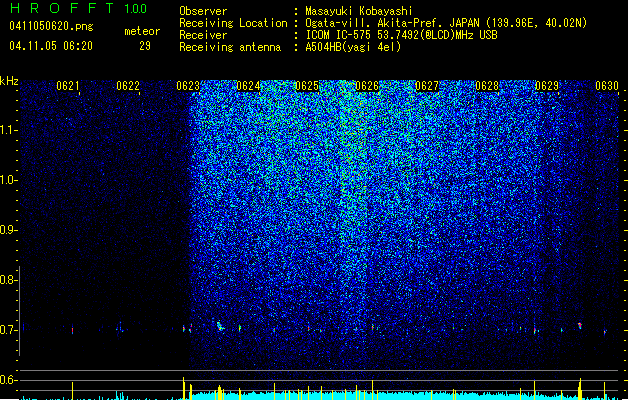Click the 0630 time marker
This screenshot has width=629, height=400.
pos(607,86)
